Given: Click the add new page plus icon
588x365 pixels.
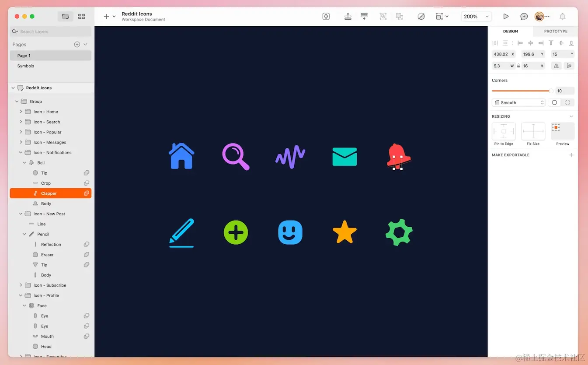Looking at the screenshot, I should pos(77,44).
